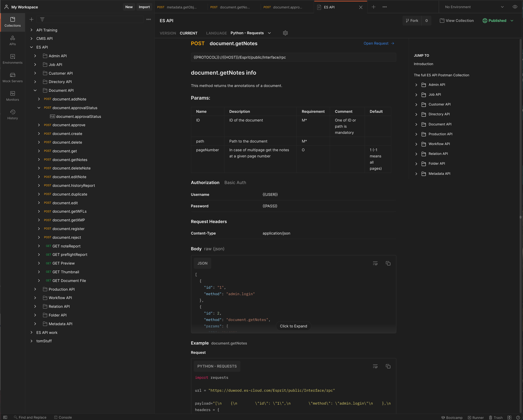This screenshot has width=523, height=420.
Task: Open Bootcamp from status bar
Action: (x=452, y=417)
